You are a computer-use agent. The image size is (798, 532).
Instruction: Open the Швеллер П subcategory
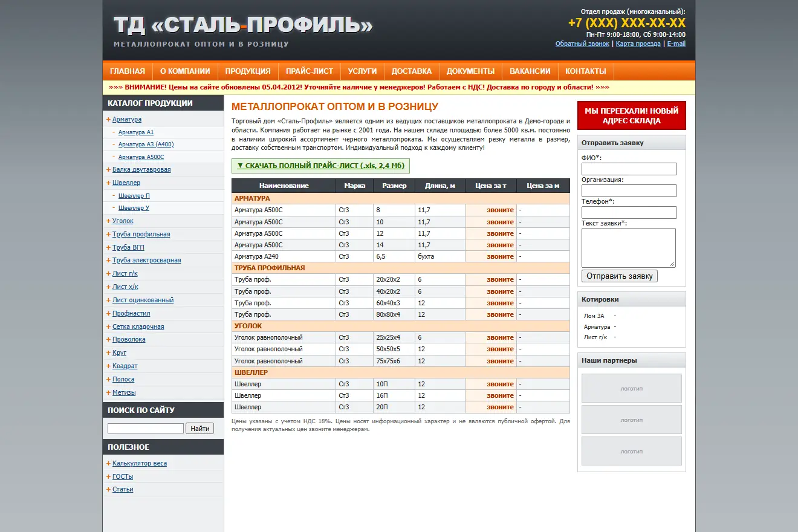(x=134, y=196)
